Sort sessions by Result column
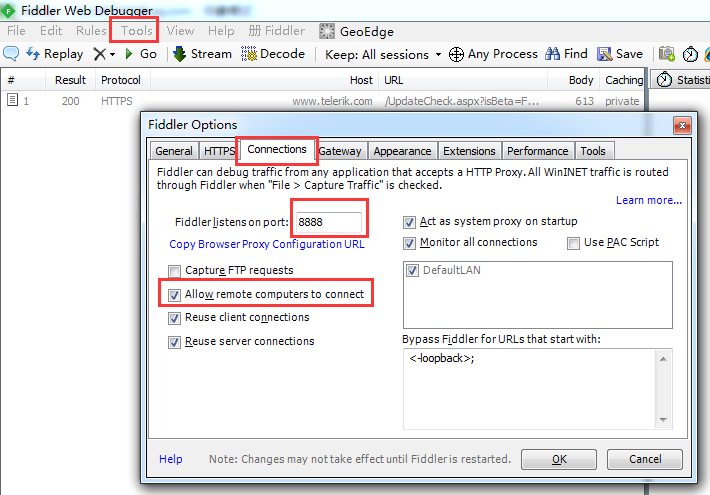The height and width of the screenshot is (495, 710). click(x=70, y=80)
